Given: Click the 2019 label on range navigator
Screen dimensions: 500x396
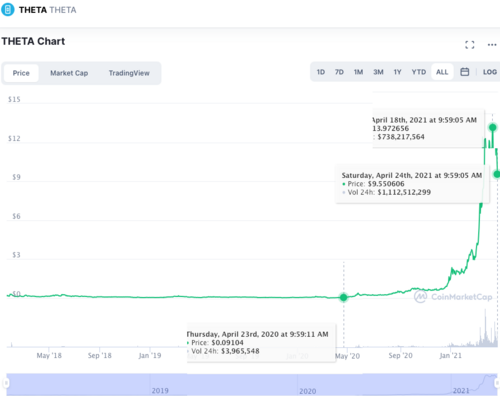Looking at the screenshot, I should 160,391.
